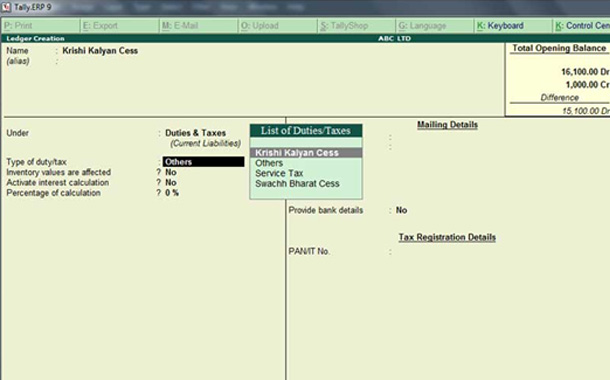Click the Tally.ERP 9 application icon
This screenshot has height=380, width=610.
(6, 7)
